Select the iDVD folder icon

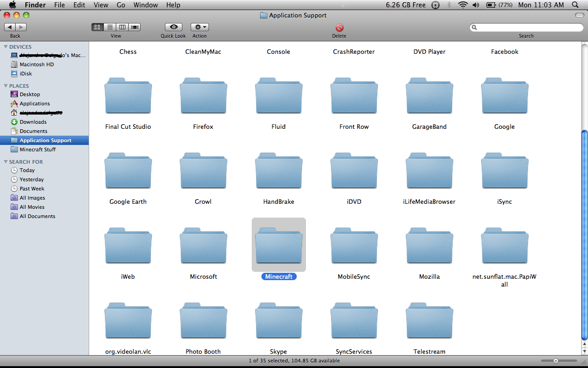(354, 170)
